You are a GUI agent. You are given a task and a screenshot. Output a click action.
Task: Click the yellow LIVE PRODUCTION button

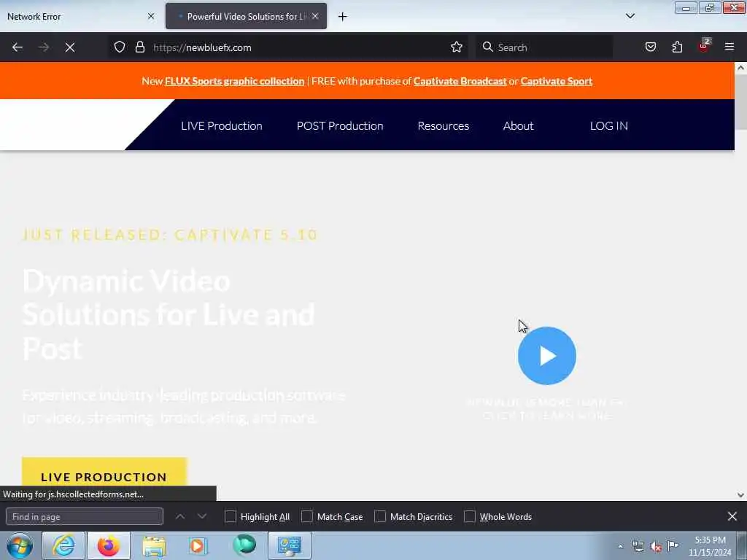click(x=104, y=472)
